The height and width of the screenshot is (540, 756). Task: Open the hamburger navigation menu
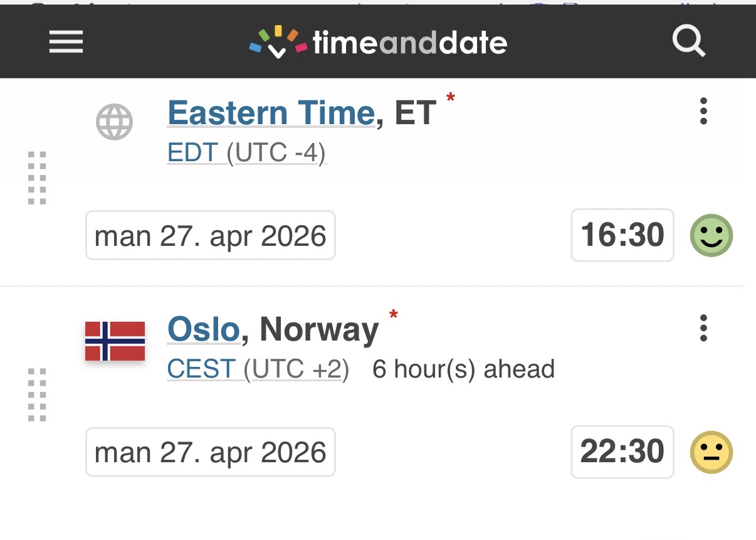coord(66,43)
